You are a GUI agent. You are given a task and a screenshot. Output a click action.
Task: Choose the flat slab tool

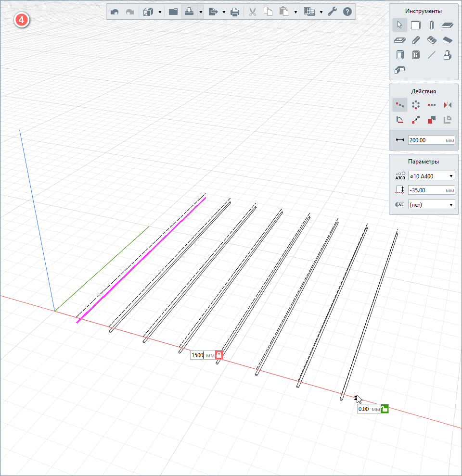point(448,25)
